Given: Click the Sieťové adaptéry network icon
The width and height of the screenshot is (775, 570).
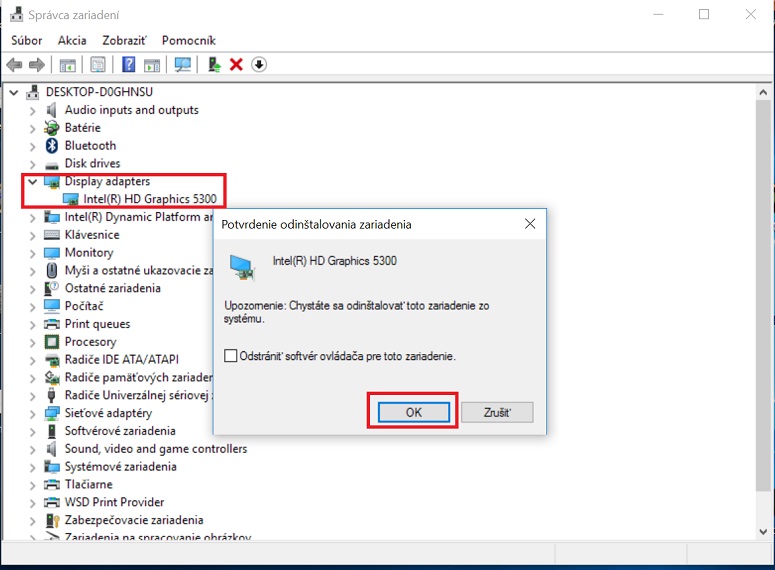Looking at the screenshot, I should [x=52, y=413].
